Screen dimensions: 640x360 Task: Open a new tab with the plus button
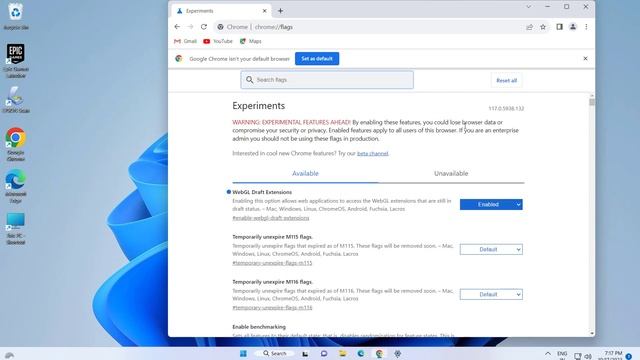pos(280,11)
